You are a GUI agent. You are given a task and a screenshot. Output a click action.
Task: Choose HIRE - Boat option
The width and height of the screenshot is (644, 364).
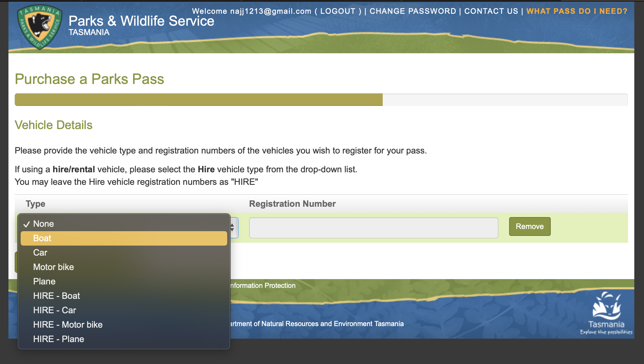tap(56, 296)
